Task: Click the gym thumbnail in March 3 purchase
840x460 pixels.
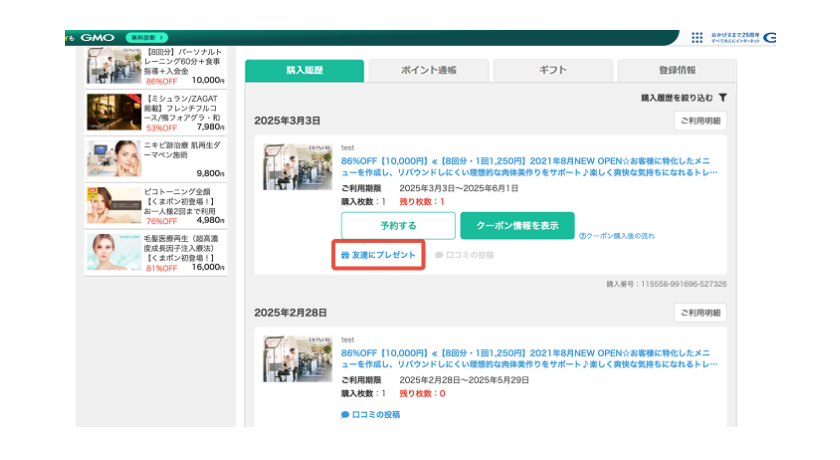Action: pyautogui.click(x=297, y=167)
